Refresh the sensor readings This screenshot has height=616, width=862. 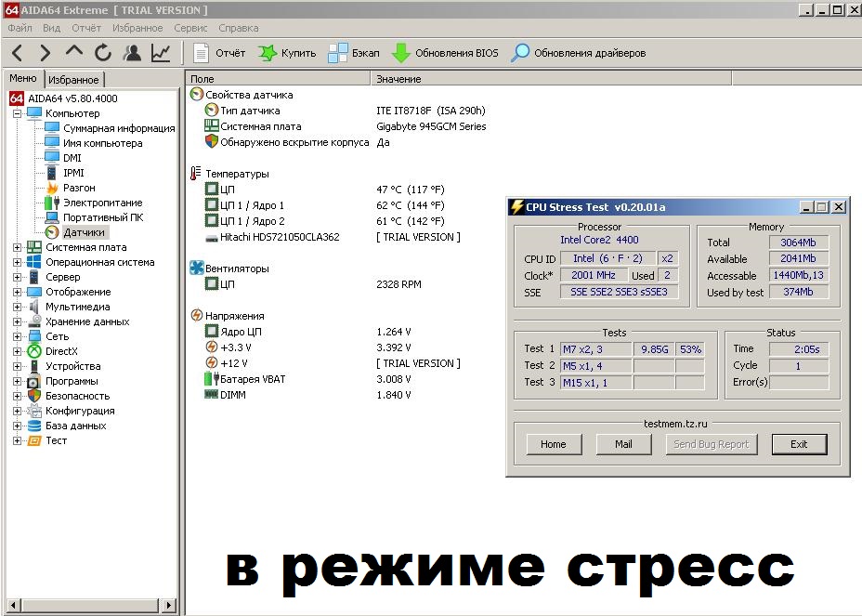coord(103,53)
